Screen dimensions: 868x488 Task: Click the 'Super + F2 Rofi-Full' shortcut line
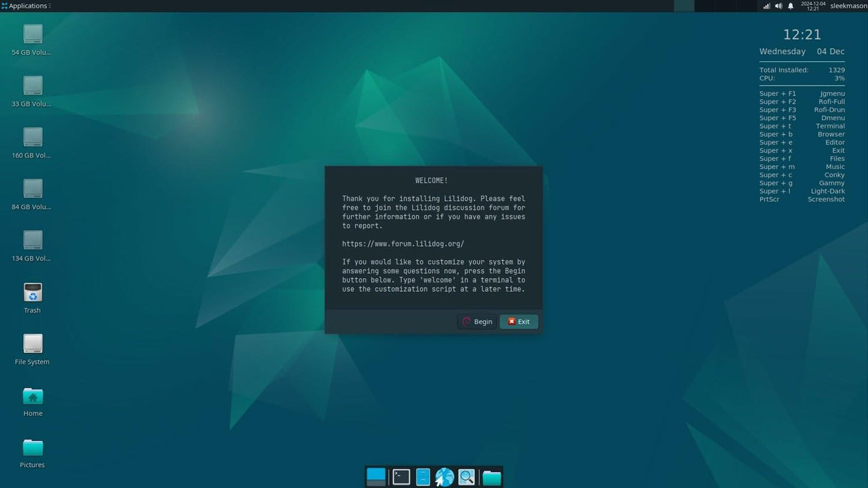point(802,102)
